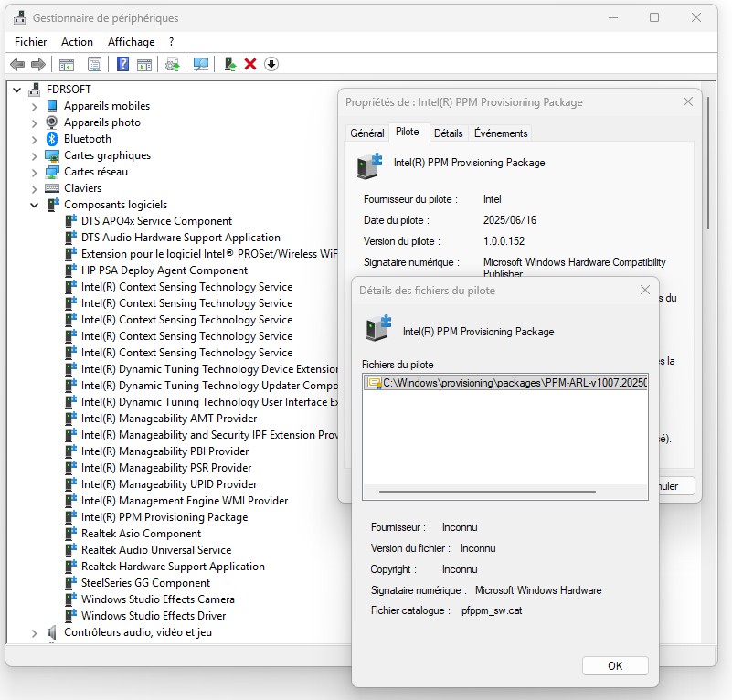Click the blue Help question mark icon
Viewport: 732px width, 700px height.
click(122, 64)
